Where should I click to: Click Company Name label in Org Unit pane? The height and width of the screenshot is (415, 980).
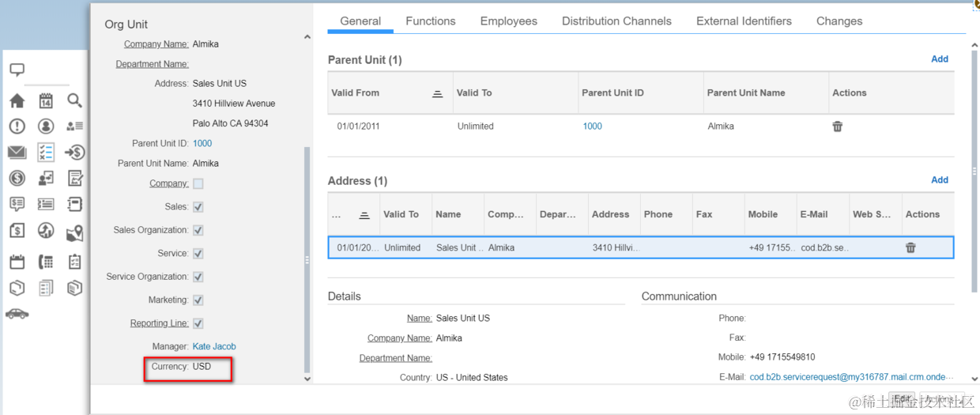click(156, 44)
